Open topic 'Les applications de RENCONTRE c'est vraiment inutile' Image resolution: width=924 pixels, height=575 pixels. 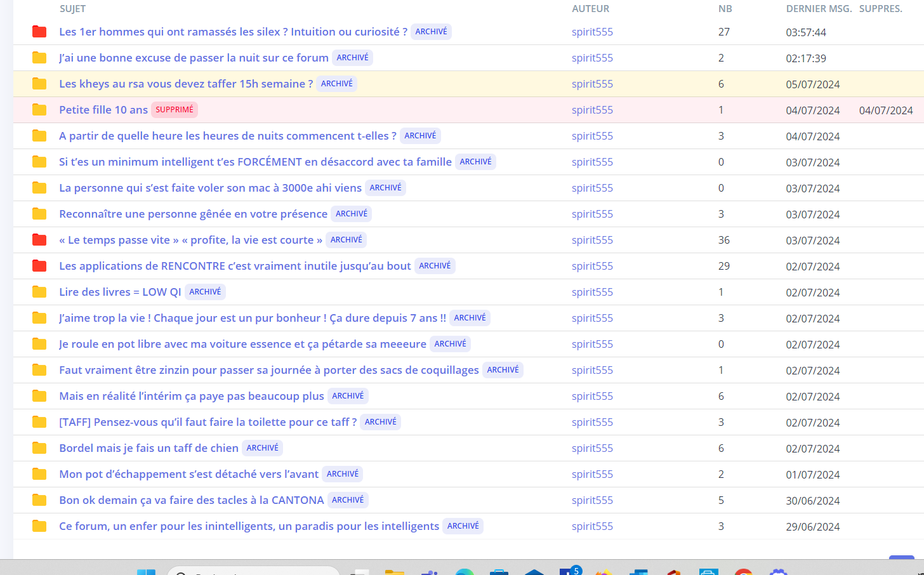tap(235, 266)
